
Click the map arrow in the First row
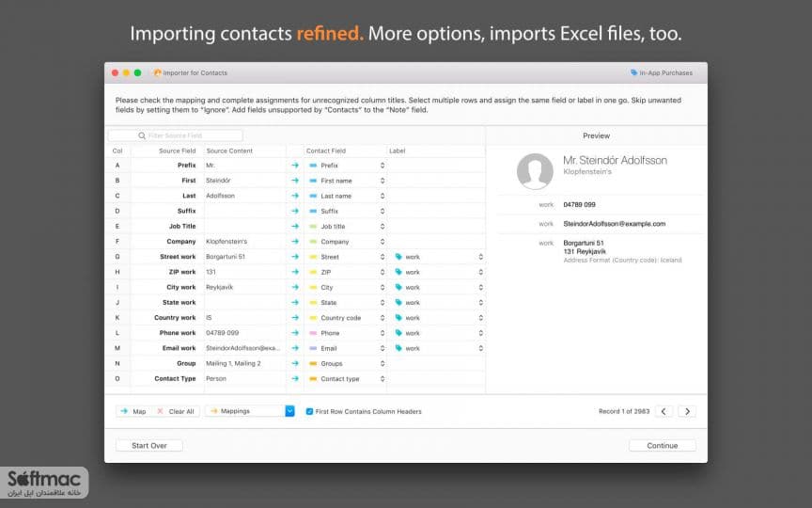[295, 181]
